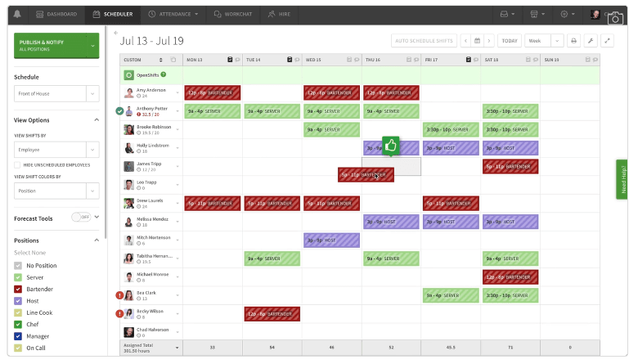Go to next week arrow

488,40
